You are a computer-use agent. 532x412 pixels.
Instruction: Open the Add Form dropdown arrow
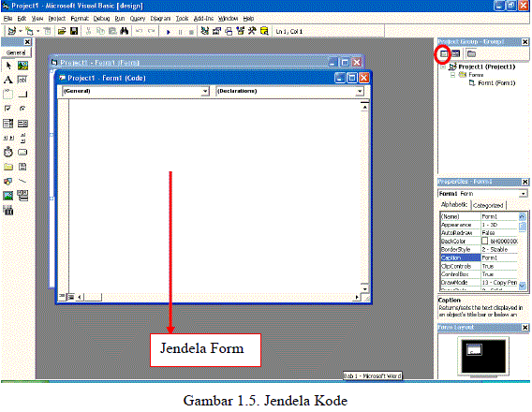pyautogui.click(x=38, y=31)
